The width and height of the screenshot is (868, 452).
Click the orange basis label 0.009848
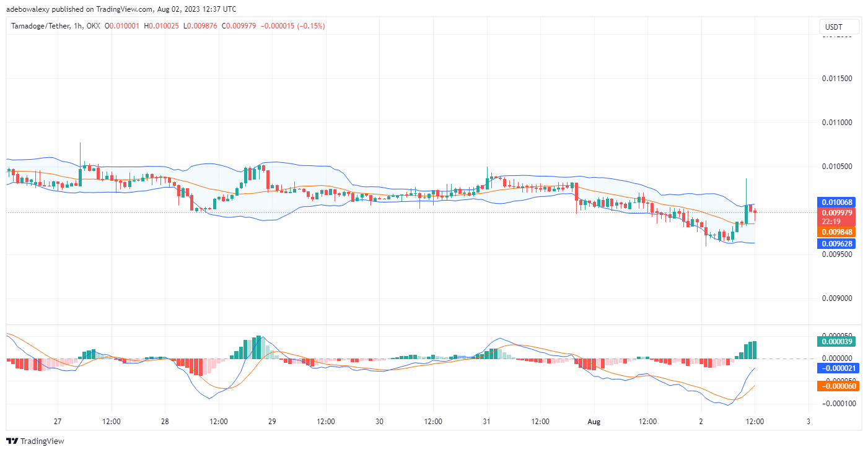(x=838, y=232)
